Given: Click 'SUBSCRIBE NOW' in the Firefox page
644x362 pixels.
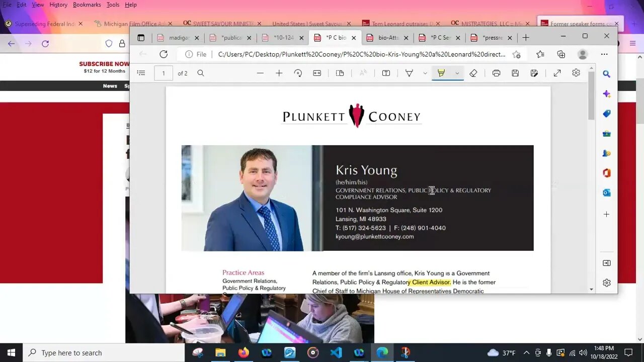Looking at the screenshot, I should [x=104, y=64].
